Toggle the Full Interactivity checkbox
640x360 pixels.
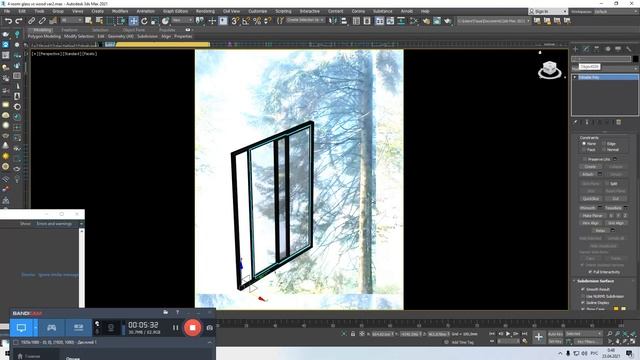tap(590, 272)
